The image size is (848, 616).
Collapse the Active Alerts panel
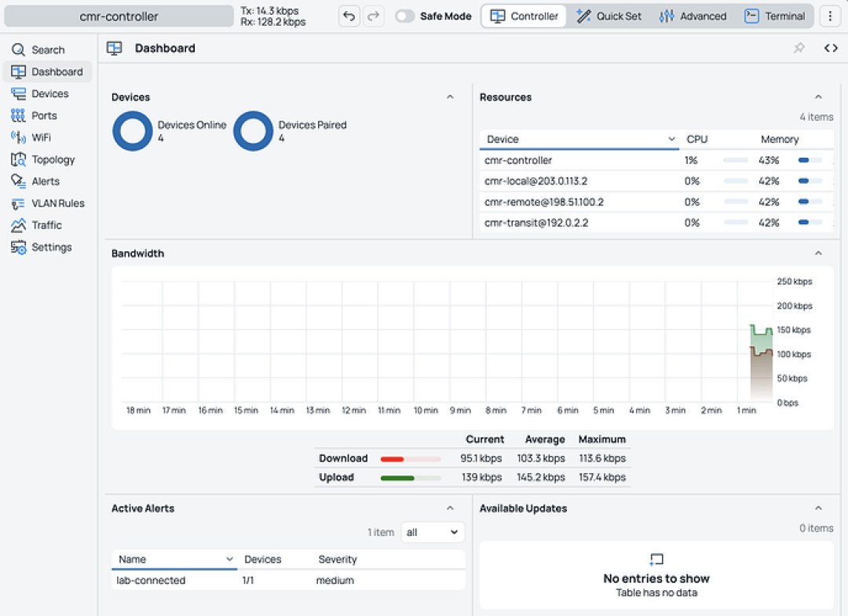pyautogui.click(x=450, y=508)
